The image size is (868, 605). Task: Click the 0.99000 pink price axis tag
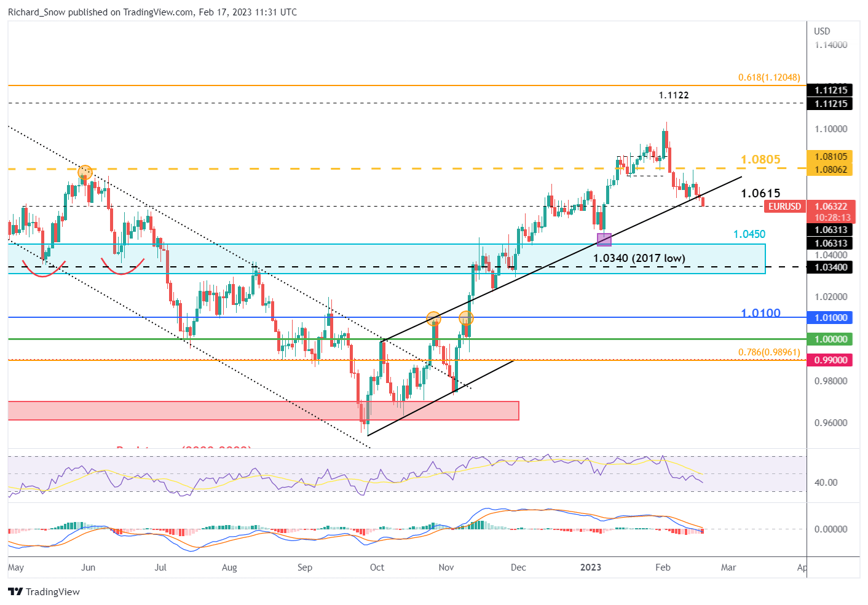point(831,360)
